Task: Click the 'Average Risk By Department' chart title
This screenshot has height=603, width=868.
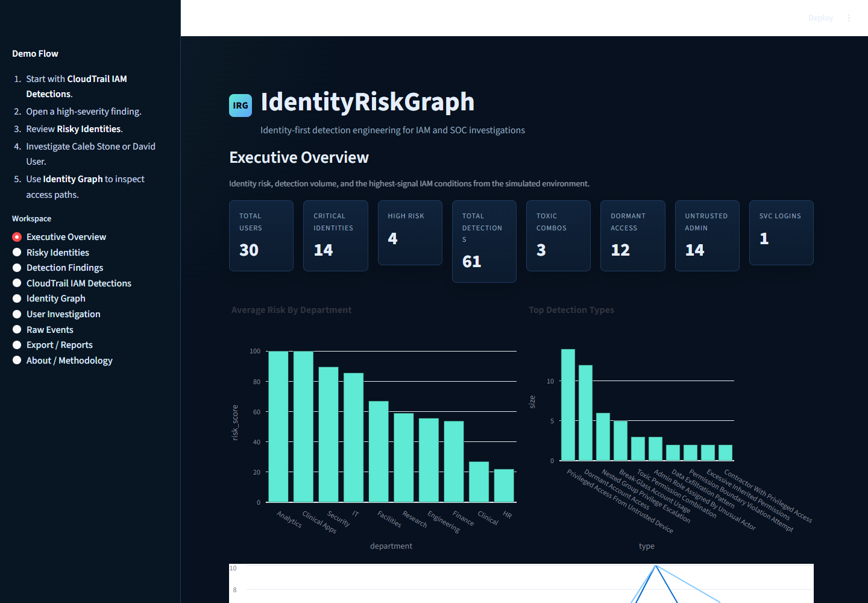Action: pos(291,310)
